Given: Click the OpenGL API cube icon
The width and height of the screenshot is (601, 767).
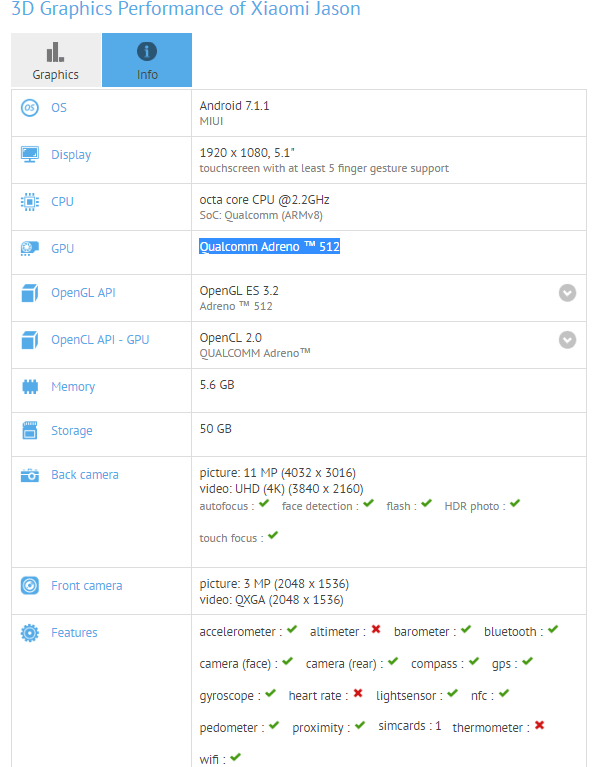Looking at the screenshot, I should click(x=30, y=293).
